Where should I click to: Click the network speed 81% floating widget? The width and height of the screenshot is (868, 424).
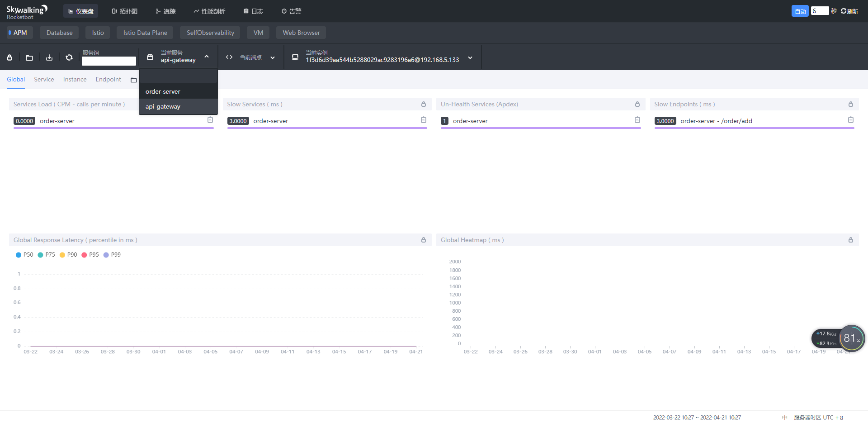(838, 338)
